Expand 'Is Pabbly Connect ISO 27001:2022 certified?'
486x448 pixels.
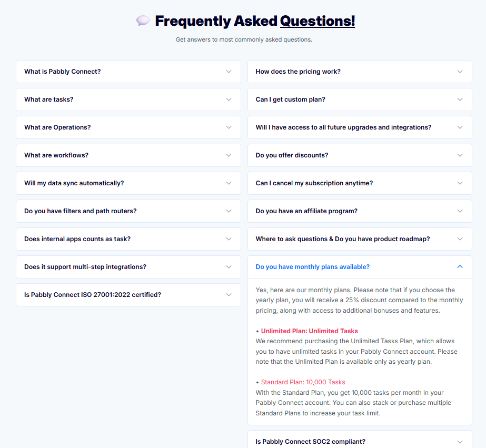tap(128, 295)
